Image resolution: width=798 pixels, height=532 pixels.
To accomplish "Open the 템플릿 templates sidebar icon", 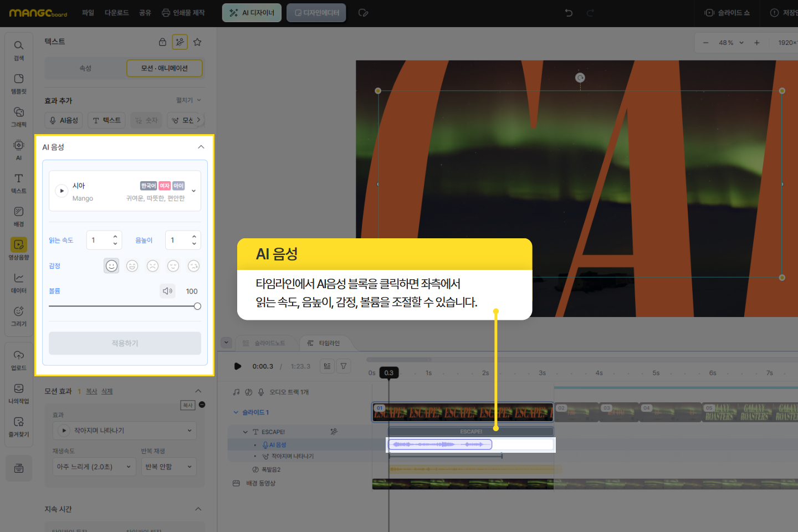I will [x=19, y=83].
